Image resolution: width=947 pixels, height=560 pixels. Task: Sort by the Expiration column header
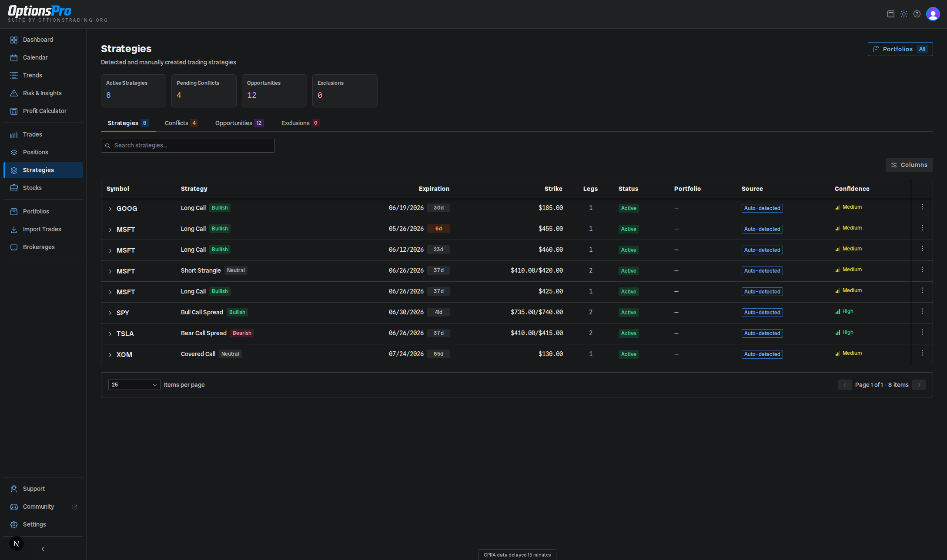(x=434, y=189)
